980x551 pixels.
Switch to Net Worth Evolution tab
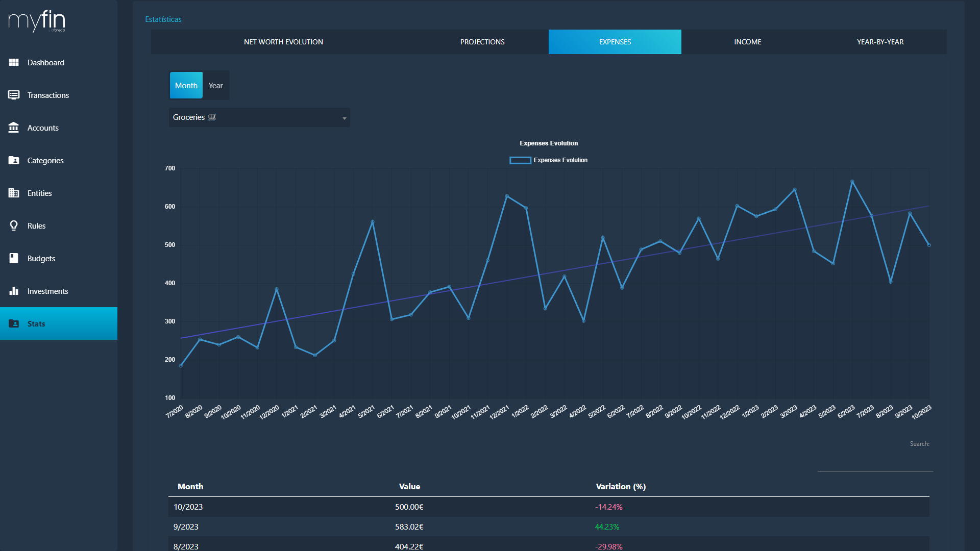[x=283, y=42]
